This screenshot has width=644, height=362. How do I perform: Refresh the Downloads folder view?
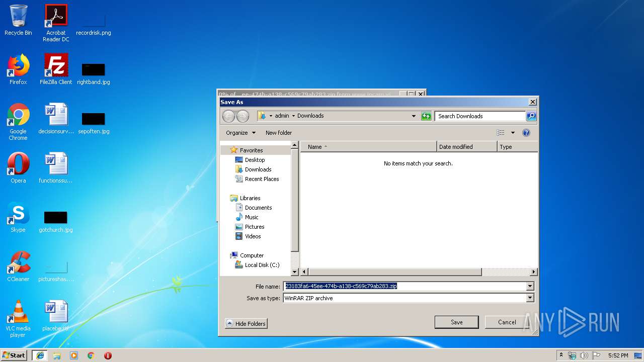(x=426, y=116)
